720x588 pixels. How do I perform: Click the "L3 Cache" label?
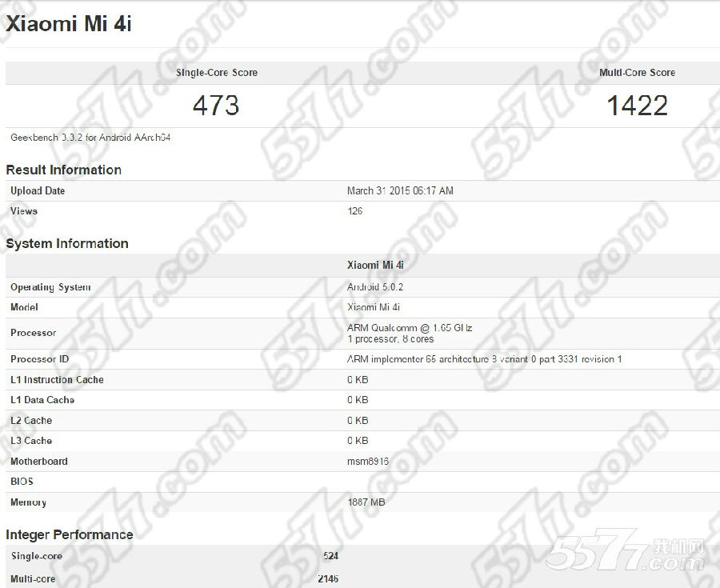click(x=31, y=441)
